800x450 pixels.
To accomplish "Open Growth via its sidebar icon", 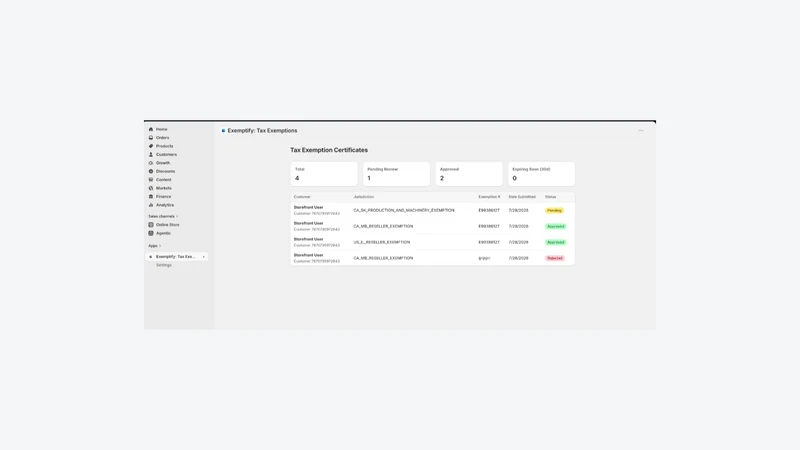I will pos(151,163).
